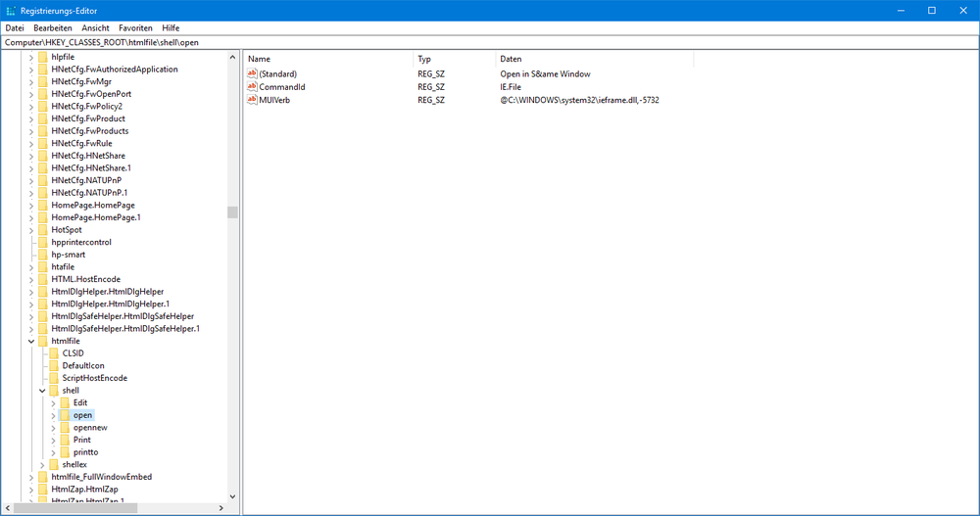
Task: Open the Datei menu
Action: 15,28
